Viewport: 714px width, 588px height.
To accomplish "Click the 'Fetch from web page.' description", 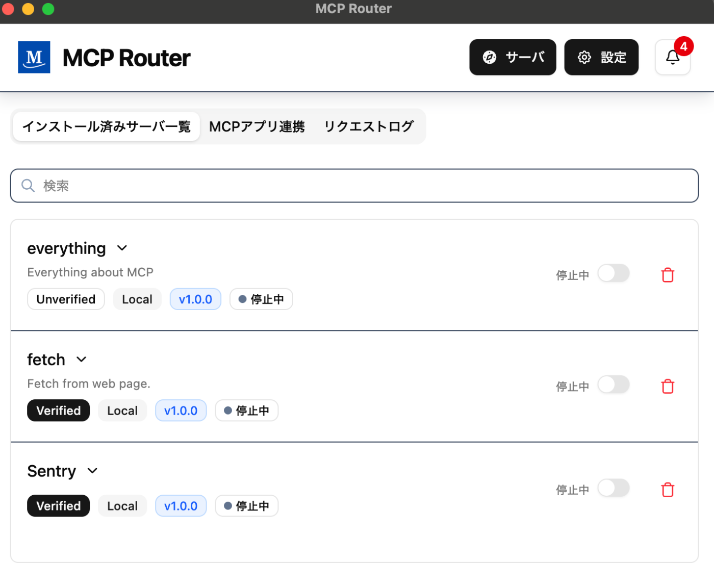I will pos(89,384).
